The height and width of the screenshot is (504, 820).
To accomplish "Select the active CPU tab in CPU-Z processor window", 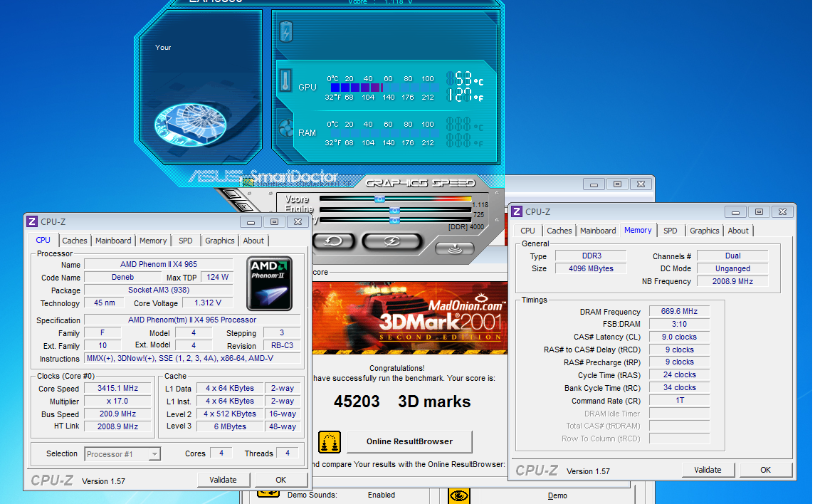I will click(43, 240).
